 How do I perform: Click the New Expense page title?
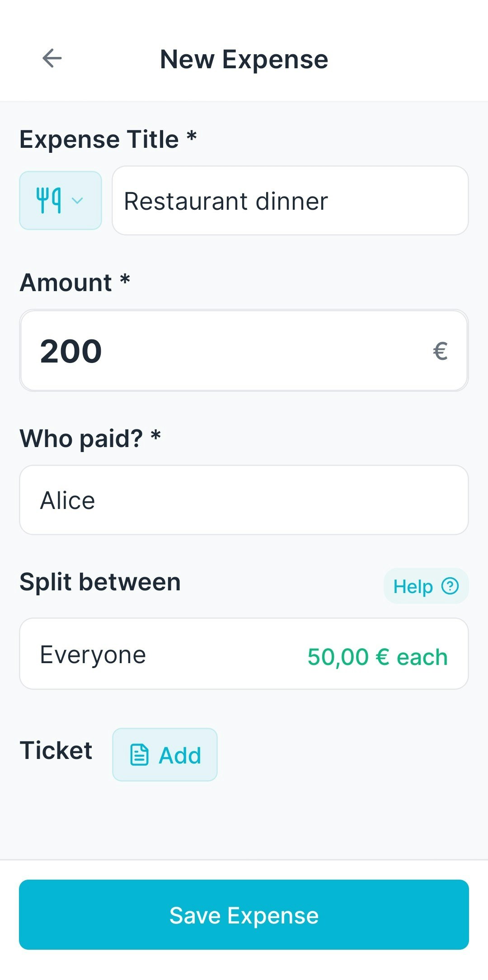(244, 59)
